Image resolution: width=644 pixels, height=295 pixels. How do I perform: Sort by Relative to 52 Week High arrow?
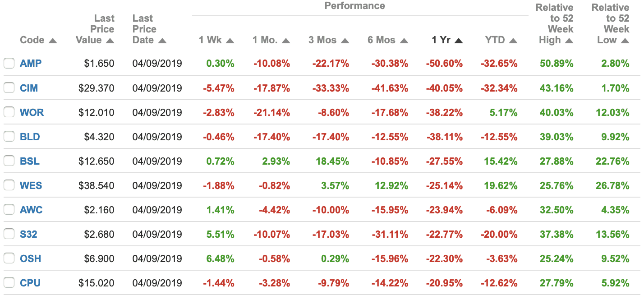pos(569,41)
